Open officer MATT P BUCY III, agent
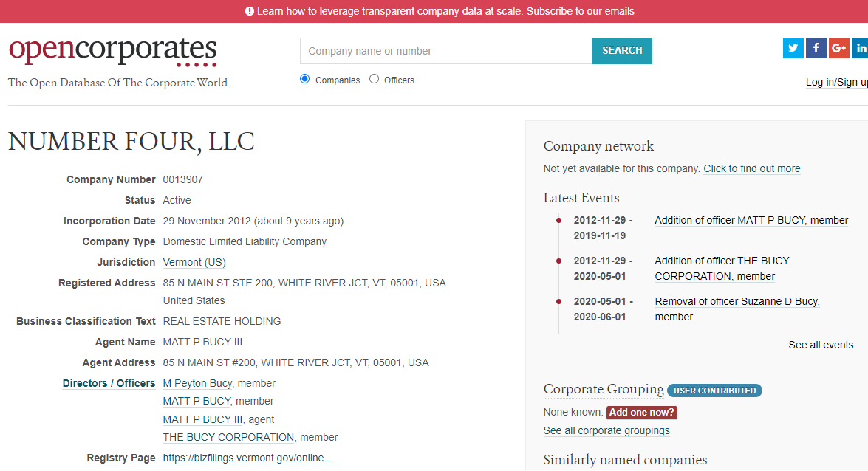Screen dimensions: 868x471 point(202,419)
